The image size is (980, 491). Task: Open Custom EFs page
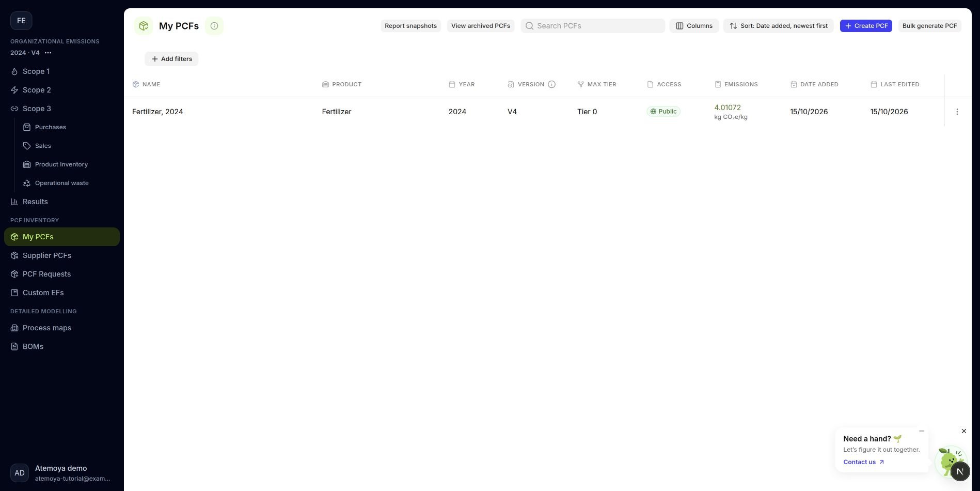click(x=62, y=293)
